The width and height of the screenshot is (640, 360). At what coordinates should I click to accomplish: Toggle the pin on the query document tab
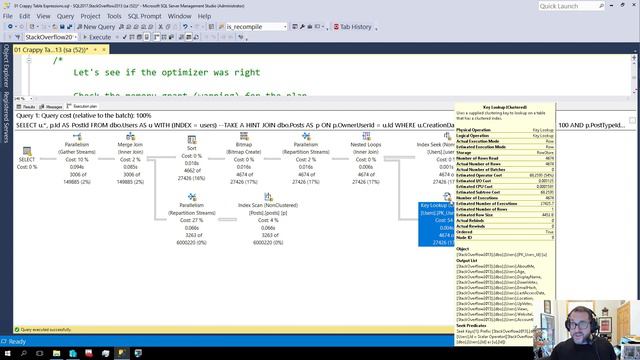(96, 50)
